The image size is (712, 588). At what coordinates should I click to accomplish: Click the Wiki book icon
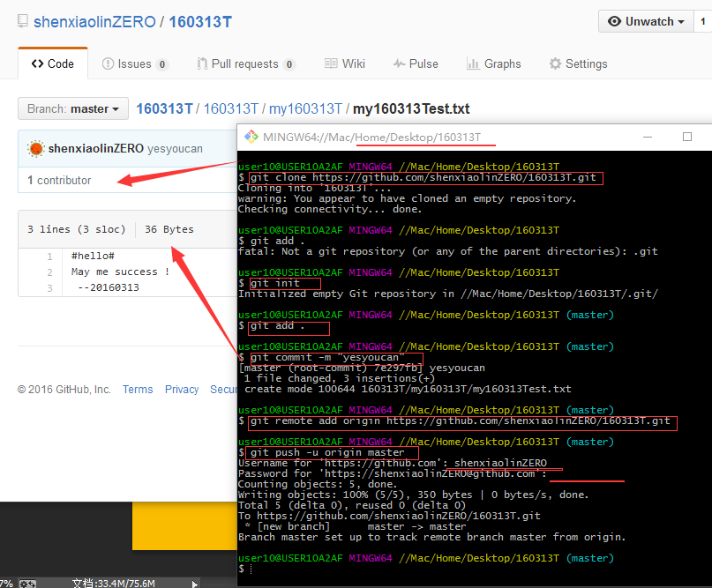[x=331, y=63]
